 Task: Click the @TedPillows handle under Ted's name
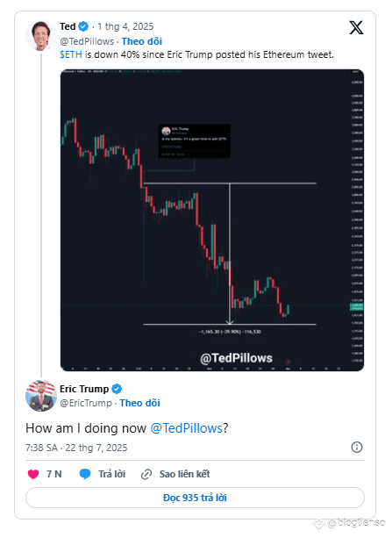point(87,41)
